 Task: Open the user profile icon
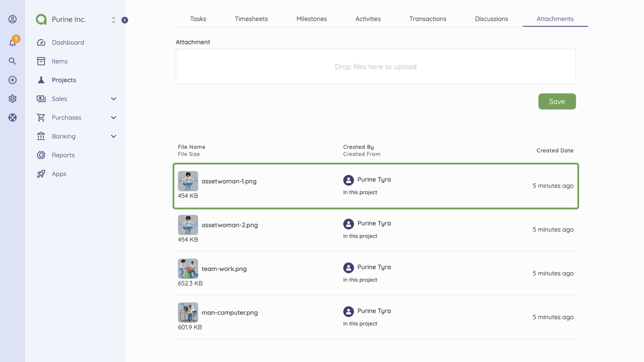pos(13,19)
